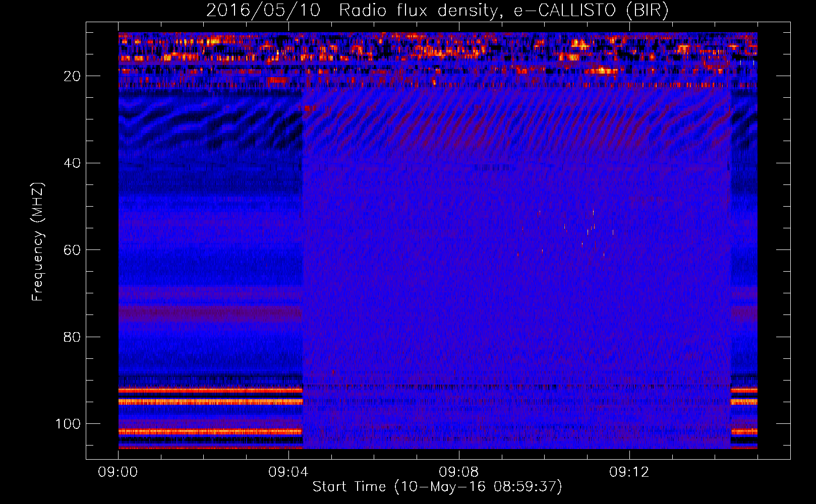
Task: Click the '09:04' time tick label
Action: (x=288, y=472)
